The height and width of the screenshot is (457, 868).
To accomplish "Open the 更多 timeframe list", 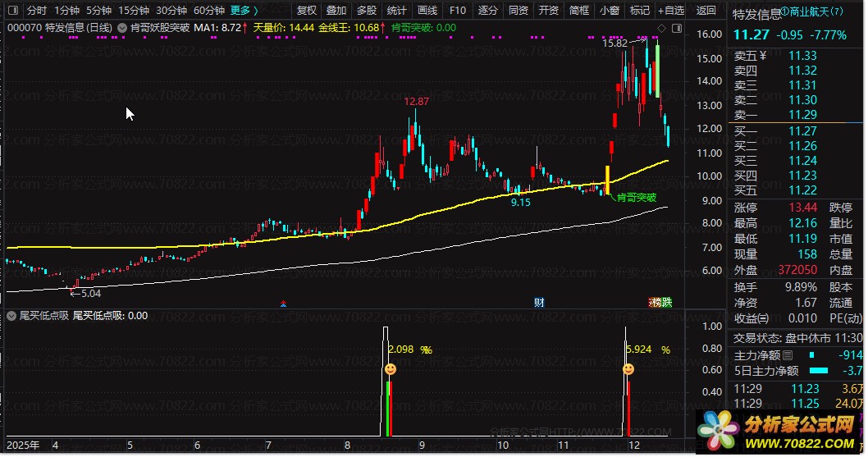I will [244, 11].
